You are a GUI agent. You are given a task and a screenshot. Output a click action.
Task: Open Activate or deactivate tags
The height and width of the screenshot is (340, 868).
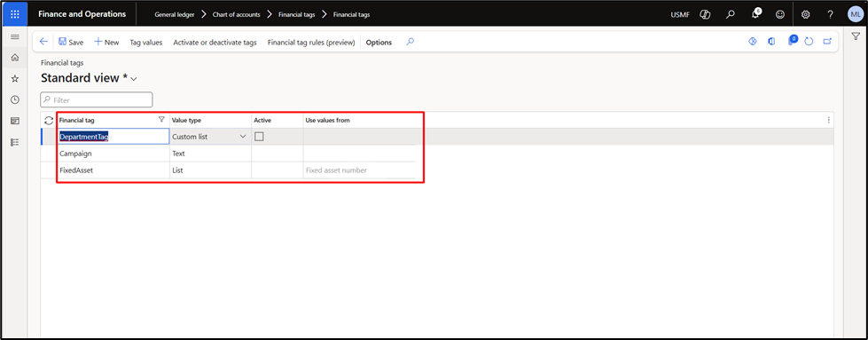[x=215, y=42]
